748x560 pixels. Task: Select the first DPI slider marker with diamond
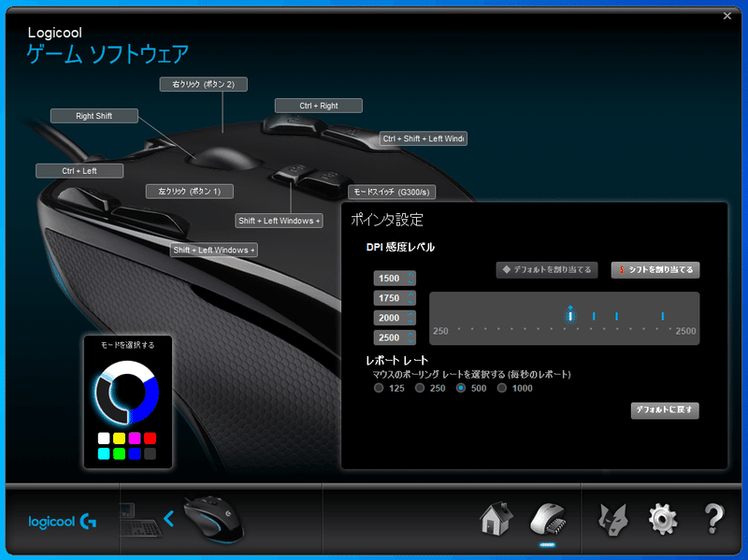click(570, 314)
